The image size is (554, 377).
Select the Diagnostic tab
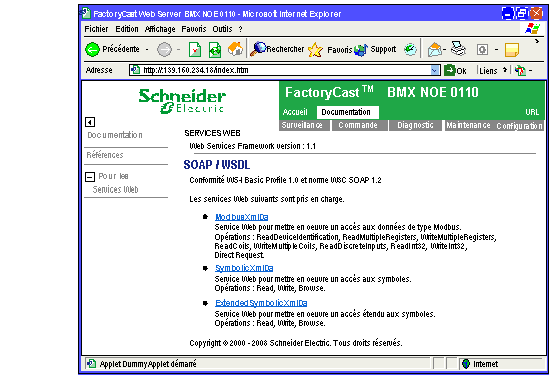[415, 125]
